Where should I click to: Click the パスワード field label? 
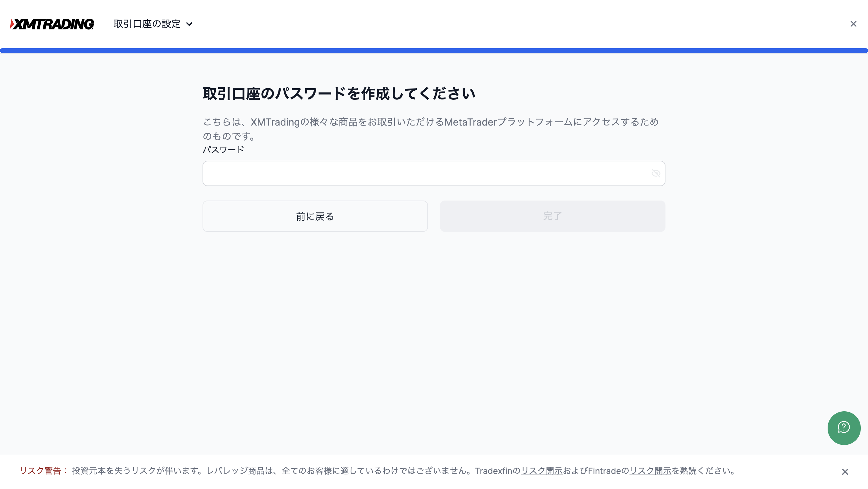click(223, 150)
